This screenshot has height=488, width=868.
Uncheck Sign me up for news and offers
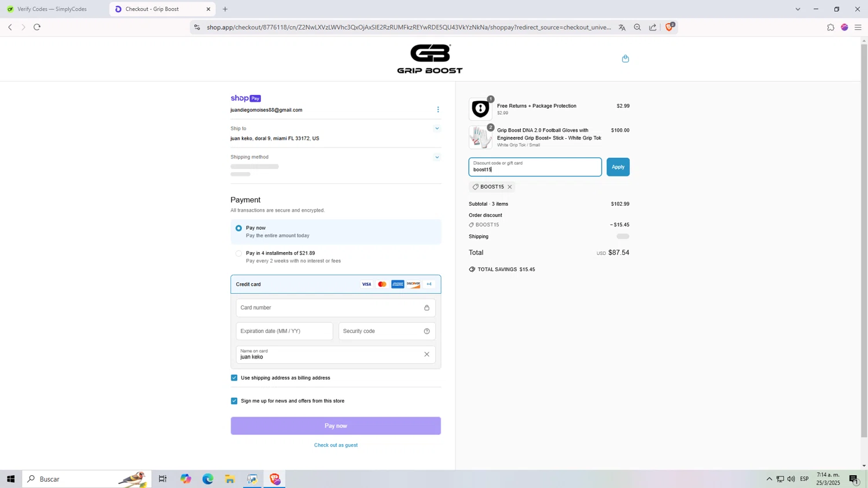[x=234, y=401]
